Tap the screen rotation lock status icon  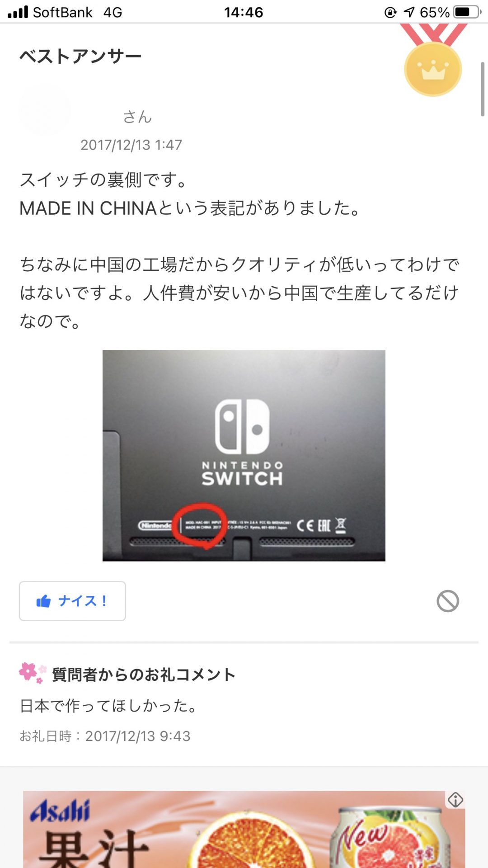click(390, 12)
